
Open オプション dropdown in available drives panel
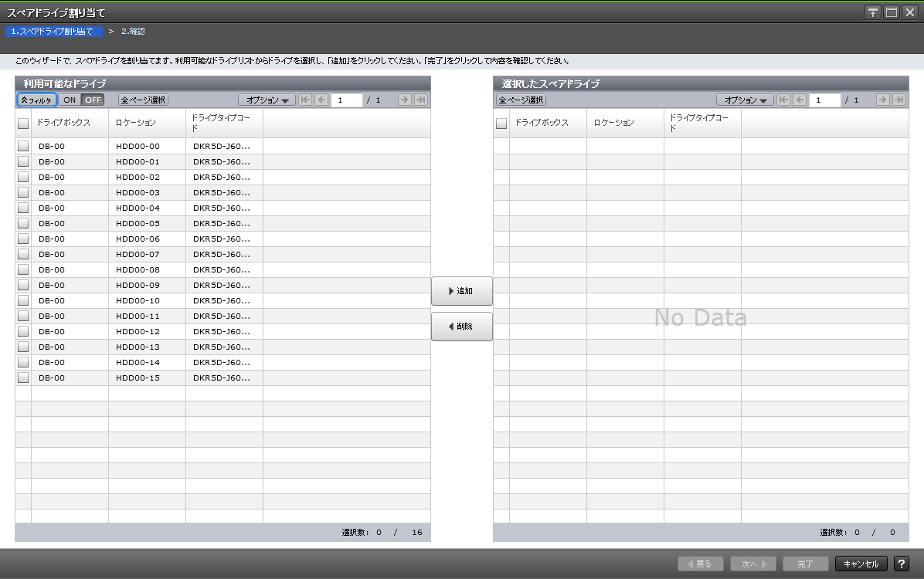[x=267, y=100]
